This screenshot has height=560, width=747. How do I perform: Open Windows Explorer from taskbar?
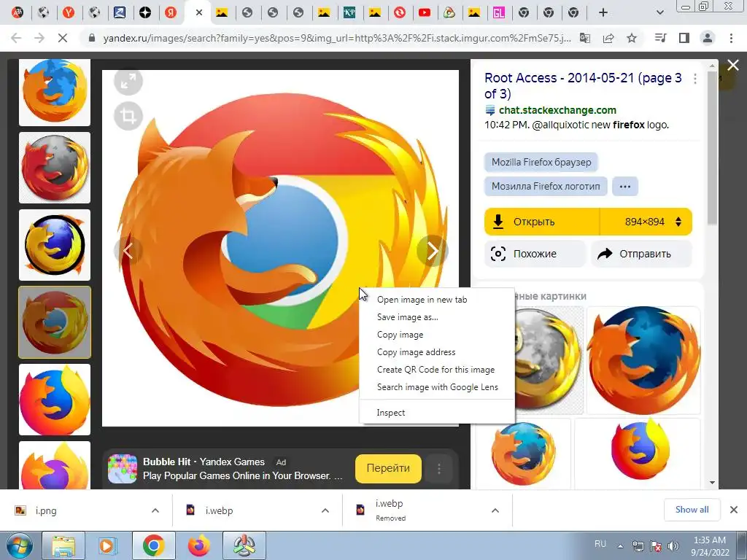tap(63, 545)
